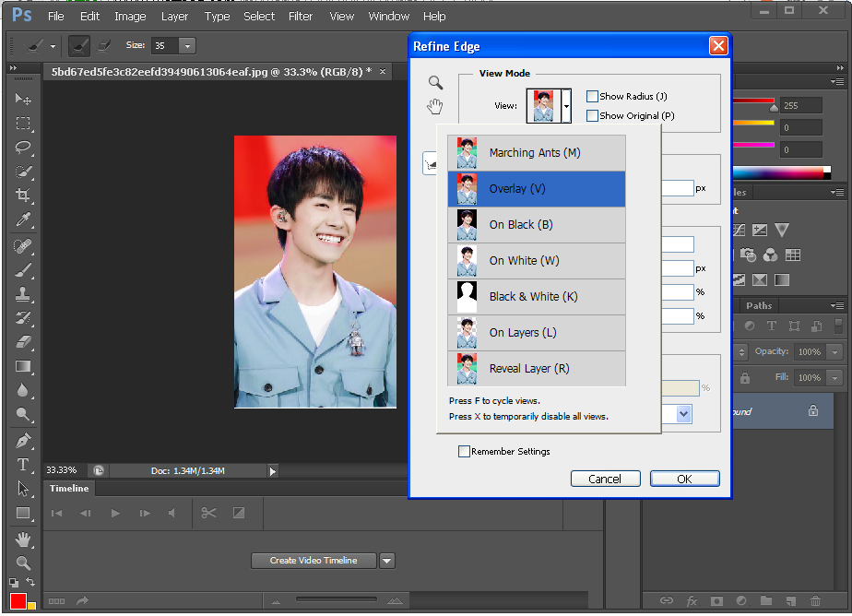The height and width of the screenshot is (616, 852).
Task: Select the Lasso tool in toolbar
Action: pyautogui.click(x=23, y=147)
